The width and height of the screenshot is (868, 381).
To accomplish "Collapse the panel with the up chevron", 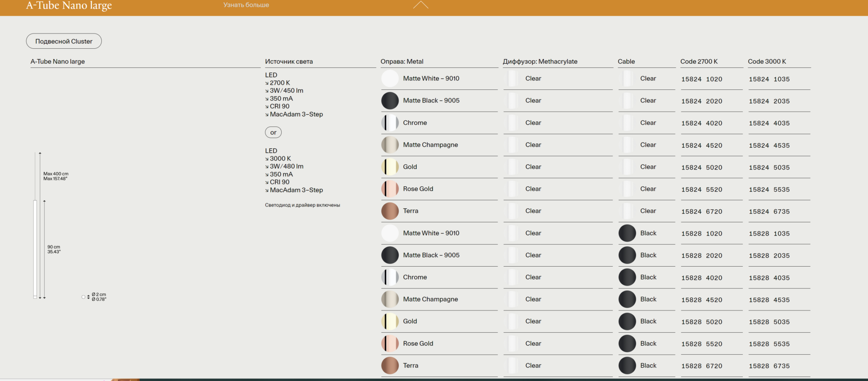I will point(420,5).
